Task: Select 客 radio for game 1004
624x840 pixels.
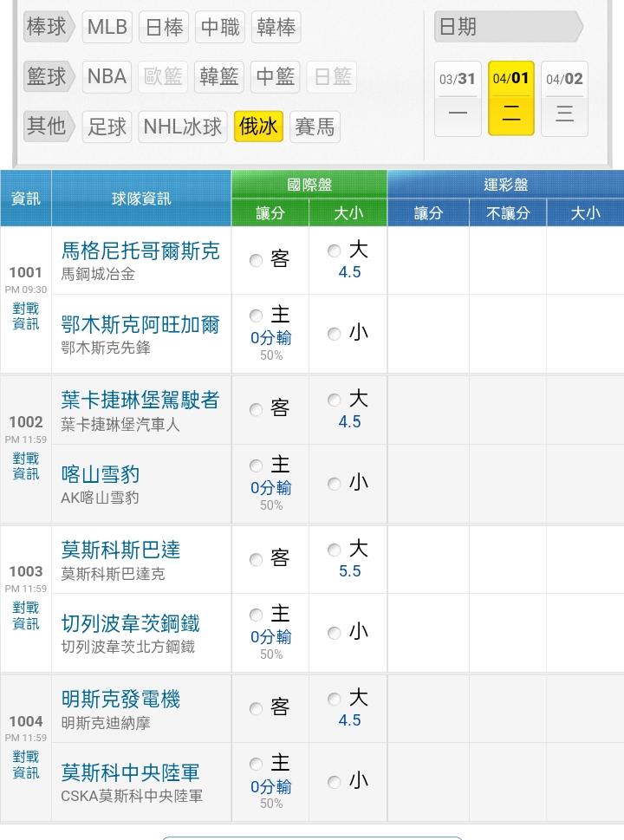Action: tap(256, 709)
